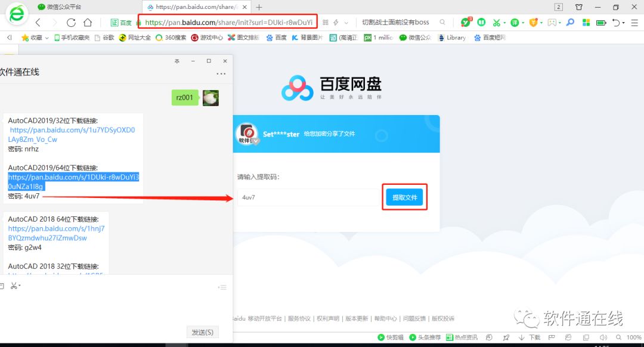Open dropdown next to the gold shield icon

coord(541,23)
